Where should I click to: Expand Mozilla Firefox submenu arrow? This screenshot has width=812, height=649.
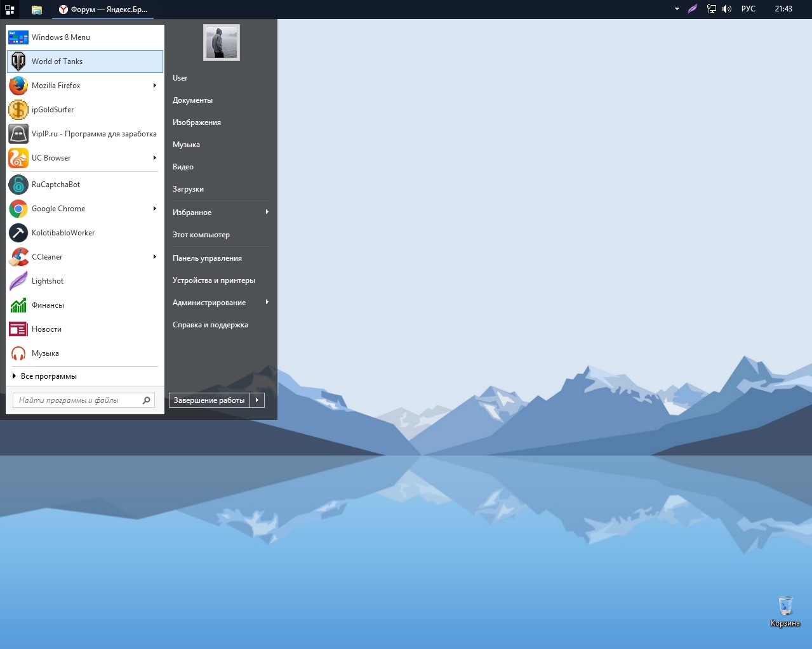154,86
